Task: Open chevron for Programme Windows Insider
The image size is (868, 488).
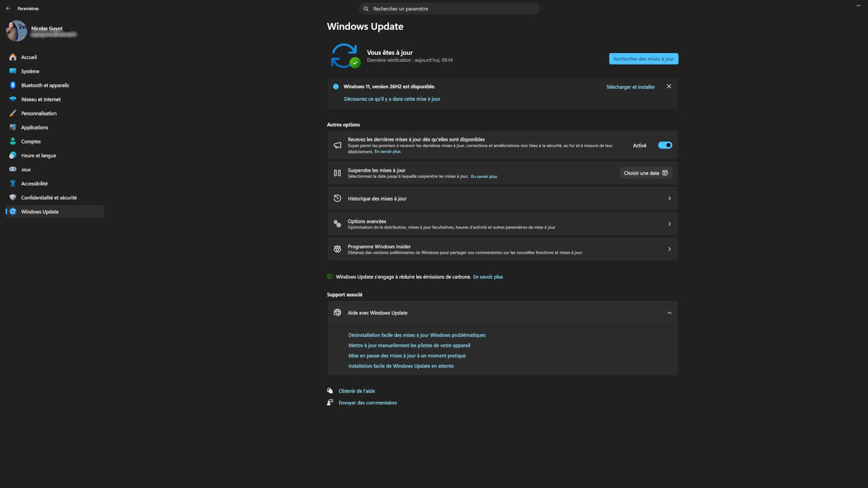Action: coord(669,249)
